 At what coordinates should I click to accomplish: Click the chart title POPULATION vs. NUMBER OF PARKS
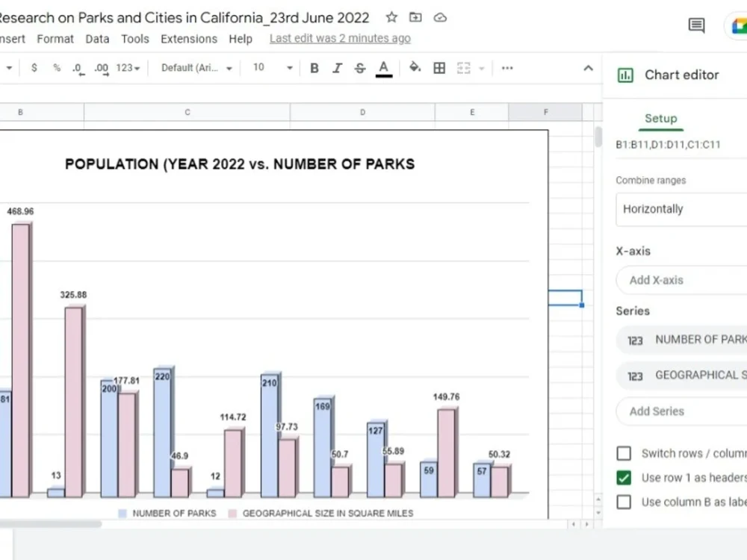click(x=240, y=164)
